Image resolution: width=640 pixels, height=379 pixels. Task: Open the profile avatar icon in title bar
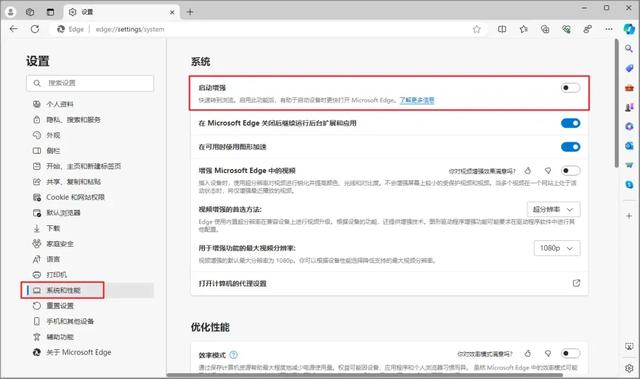click(x=11, y=12)
